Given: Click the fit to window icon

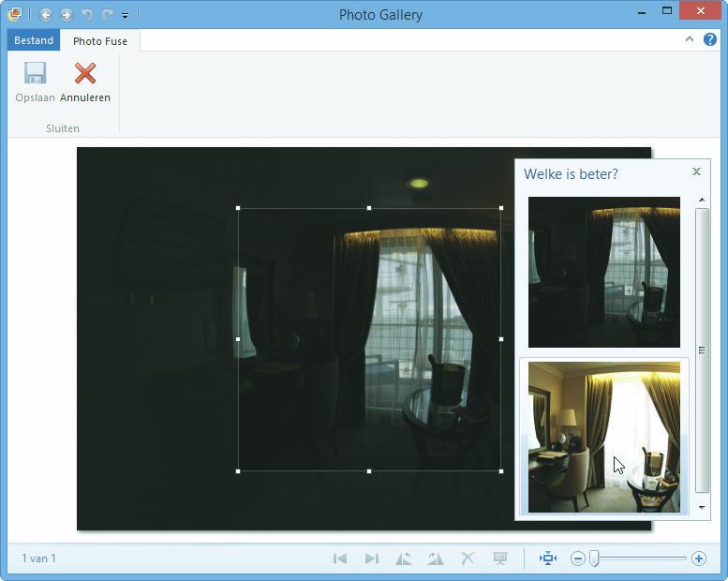Looking at the screenshot, I should pos(548,559).
